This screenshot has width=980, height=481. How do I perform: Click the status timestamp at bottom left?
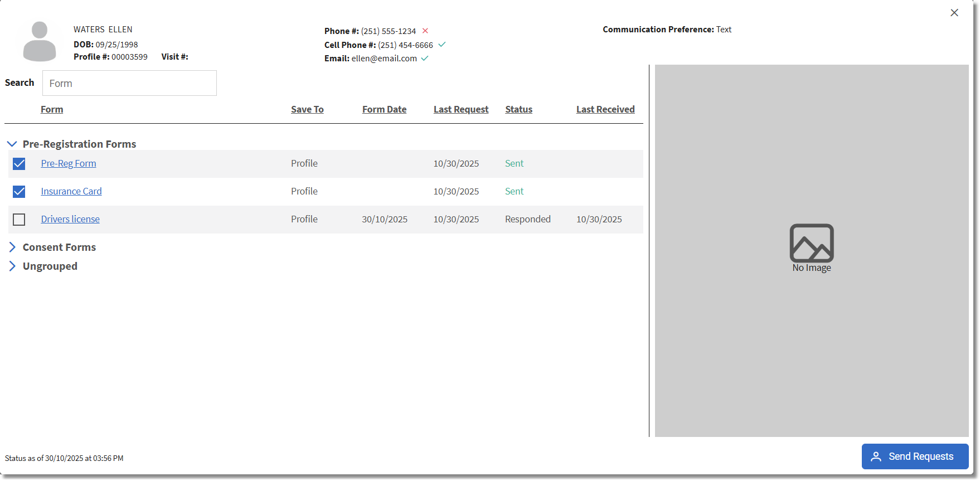64,458
